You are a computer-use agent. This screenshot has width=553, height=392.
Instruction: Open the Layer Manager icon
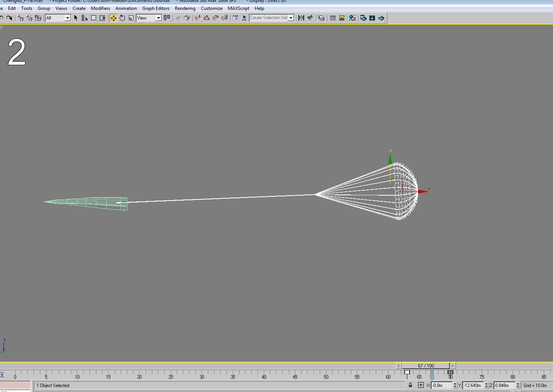(x=321, y=18)
